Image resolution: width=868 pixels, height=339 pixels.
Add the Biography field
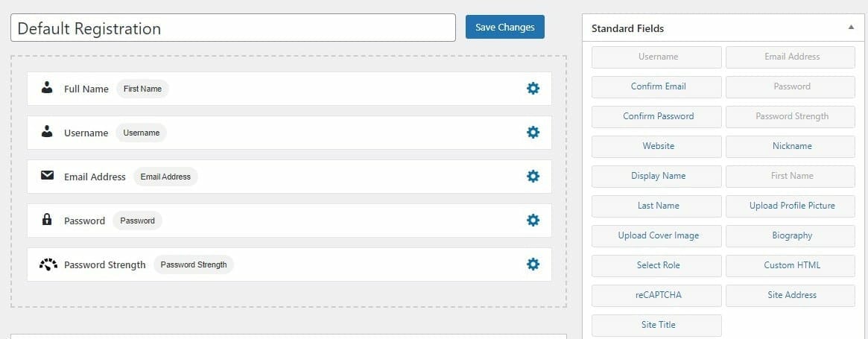[x=791, y=236]
